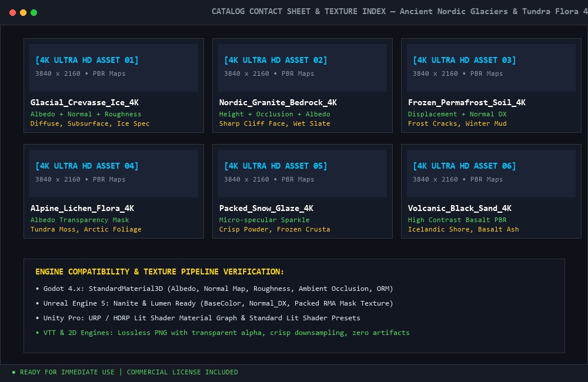588x382 pixels.
Task: Click the "Micro-specular Sparkle" line
Action: 265,220
